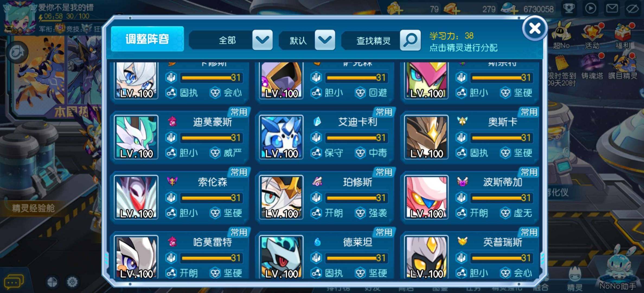Toggle 常用 tag on 奥斯卡
This screenshot has width=644, height=293.
529,112
